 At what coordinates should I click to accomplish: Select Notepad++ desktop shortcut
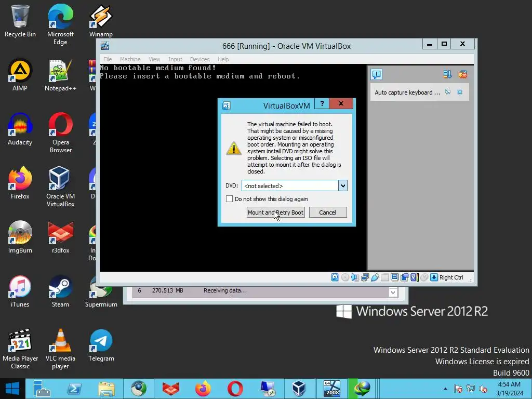[x=60, y=75]
